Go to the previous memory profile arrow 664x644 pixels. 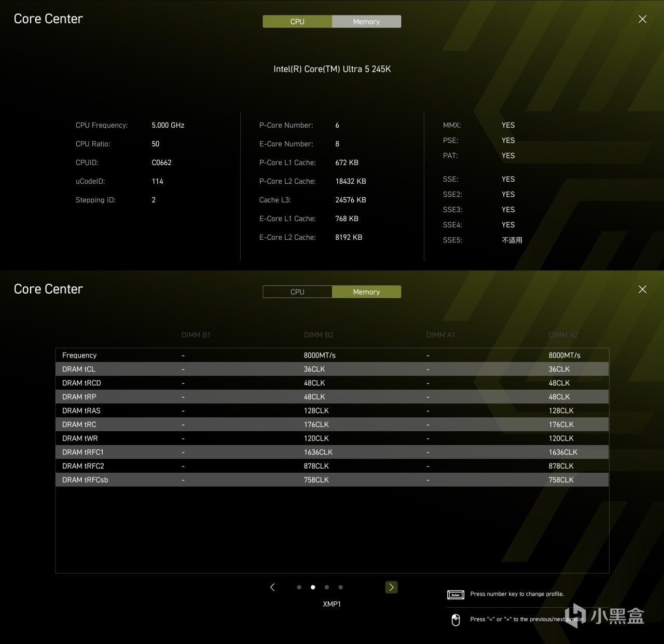(x=272, y=587)
